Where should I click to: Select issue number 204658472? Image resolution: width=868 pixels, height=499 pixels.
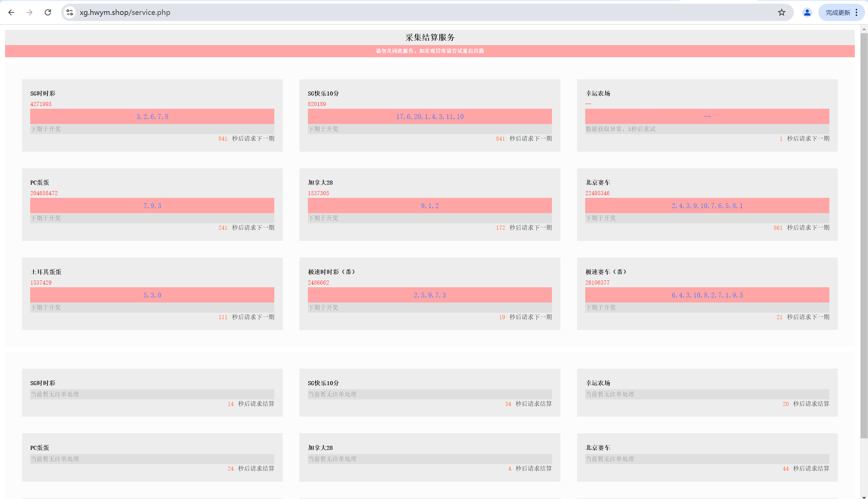click(44, 193)
